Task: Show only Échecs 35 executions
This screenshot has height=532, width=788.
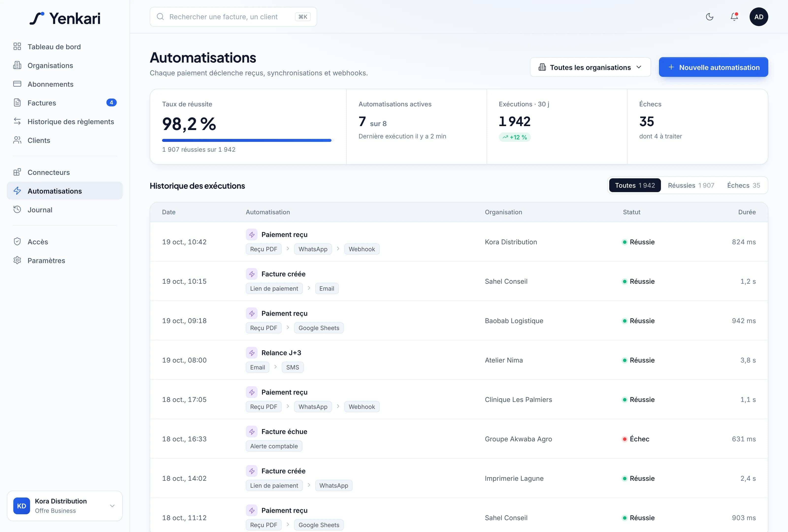Action: coord(743,185)
